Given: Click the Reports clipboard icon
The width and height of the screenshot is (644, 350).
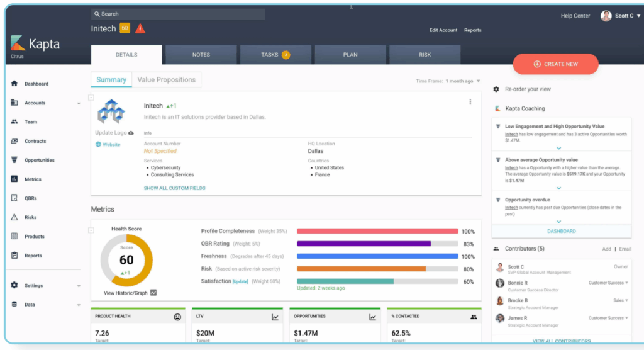Looking at the screenshot, I should coord(14,255).
